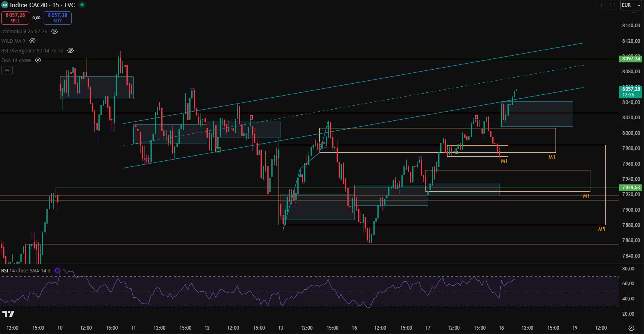Click the 8120,00 price axis label
Image resolution: width=644 pixels, height=334 pixels.
pos(631,41)
